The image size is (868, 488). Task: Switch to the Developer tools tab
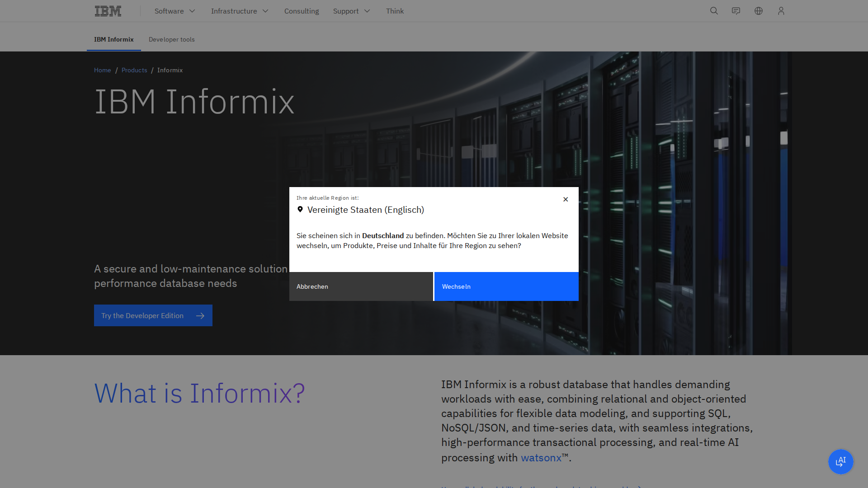click(171, 39)
